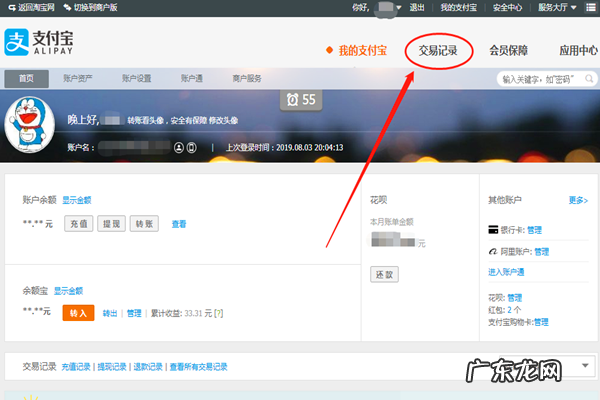Click 管理 next to 阿里账户
This screenshot has width=600, height=400.
pos(542,251)
